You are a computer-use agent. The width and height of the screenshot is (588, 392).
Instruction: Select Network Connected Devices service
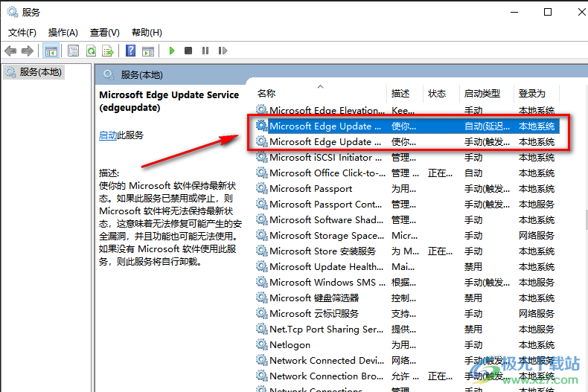click(407, 361)
